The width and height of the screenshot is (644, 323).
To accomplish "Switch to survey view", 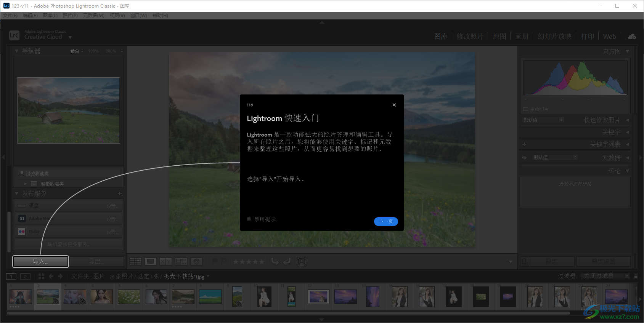I will [181, 261].
